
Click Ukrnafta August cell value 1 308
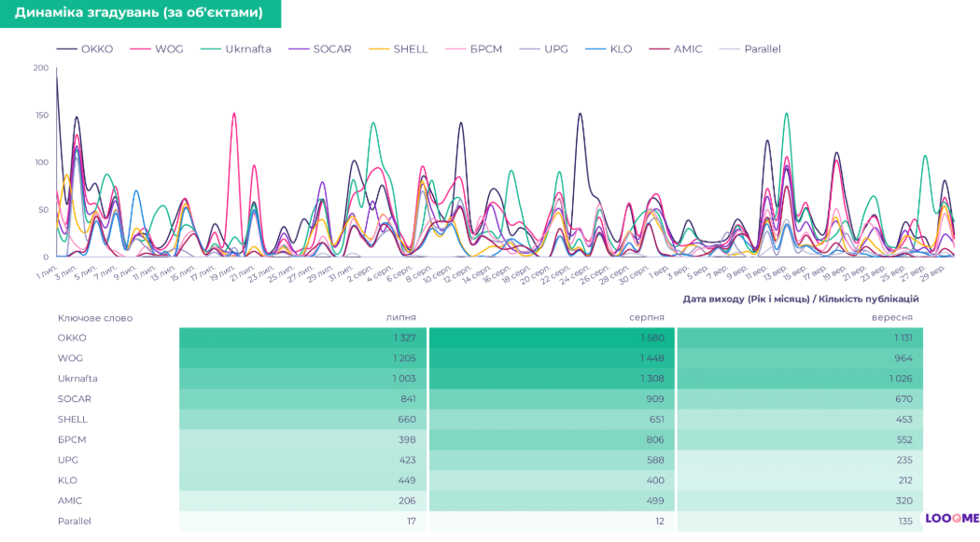point(651,379)
